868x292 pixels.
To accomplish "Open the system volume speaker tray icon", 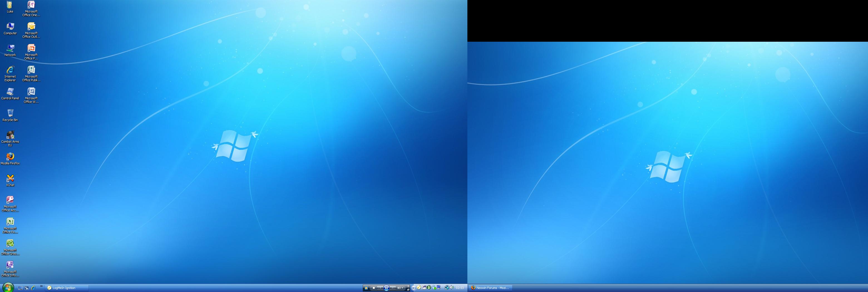I will 452,288.
